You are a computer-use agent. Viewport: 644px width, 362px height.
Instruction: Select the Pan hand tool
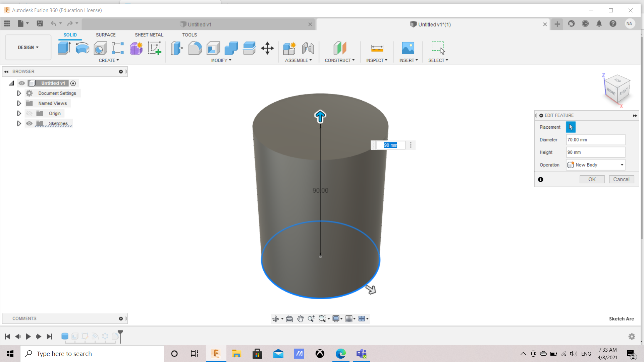(300, 319)
